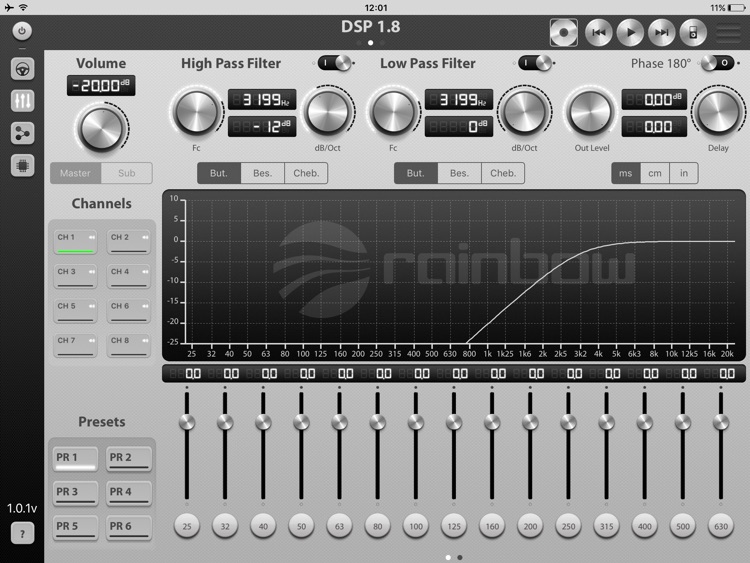
Task: Click the 100 Hz EQ slider handle
Action: [416, 422]
